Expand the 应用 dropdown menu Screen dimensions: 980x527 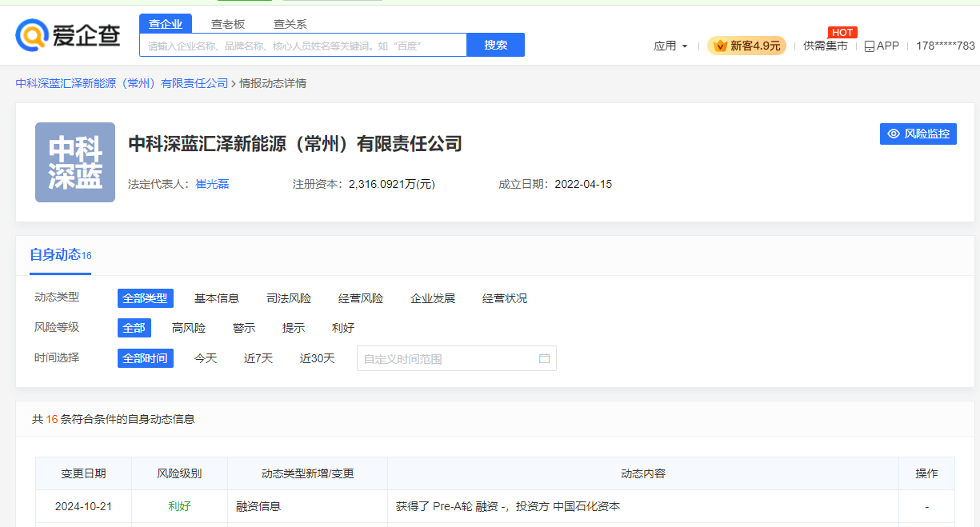pyautogui.click(x=670, y=46)
